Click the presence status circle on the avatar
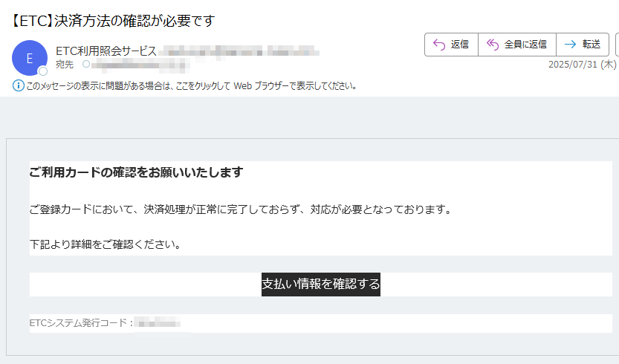619x364 pixels. 42,71
